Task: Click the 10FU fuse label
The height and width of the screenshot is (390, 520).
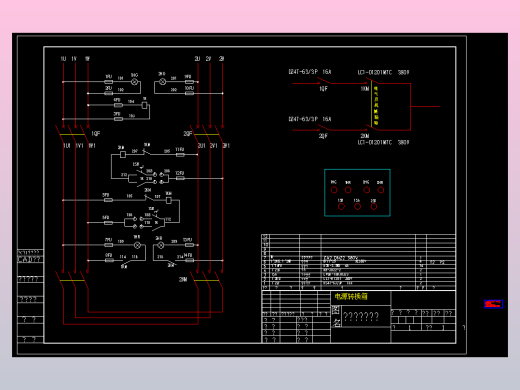Action: pos(189,88)
